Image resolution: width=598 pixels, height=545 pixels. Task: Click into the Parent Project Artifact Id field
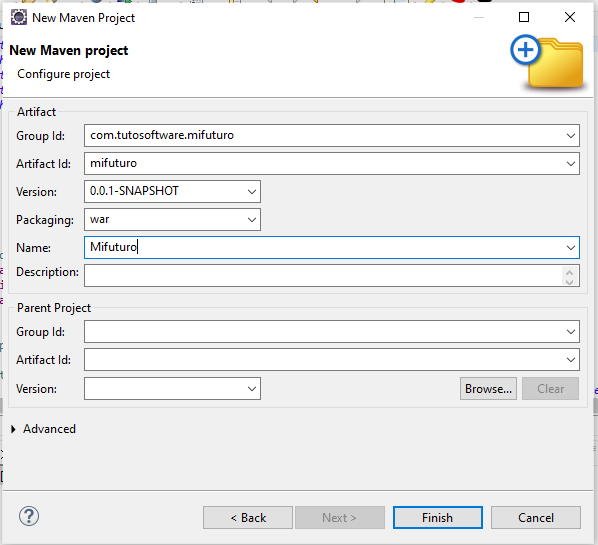click(x=324, y=360)
